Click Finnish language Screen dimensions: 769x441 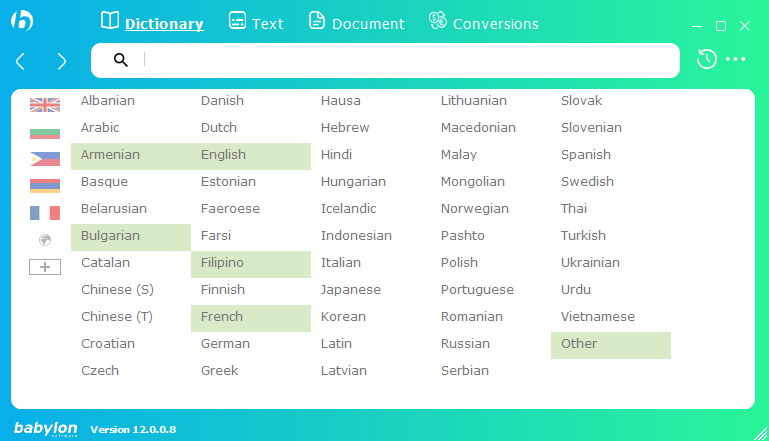tap(223, 289)
